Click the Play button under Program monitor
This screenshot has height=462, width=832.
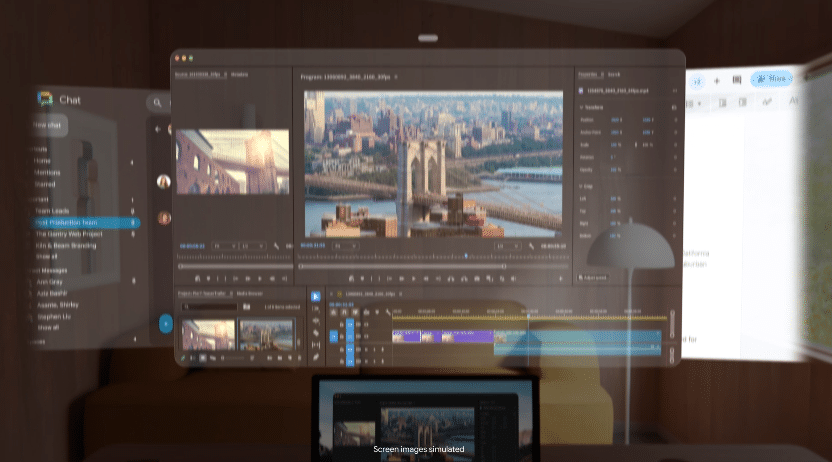(414, 278)
